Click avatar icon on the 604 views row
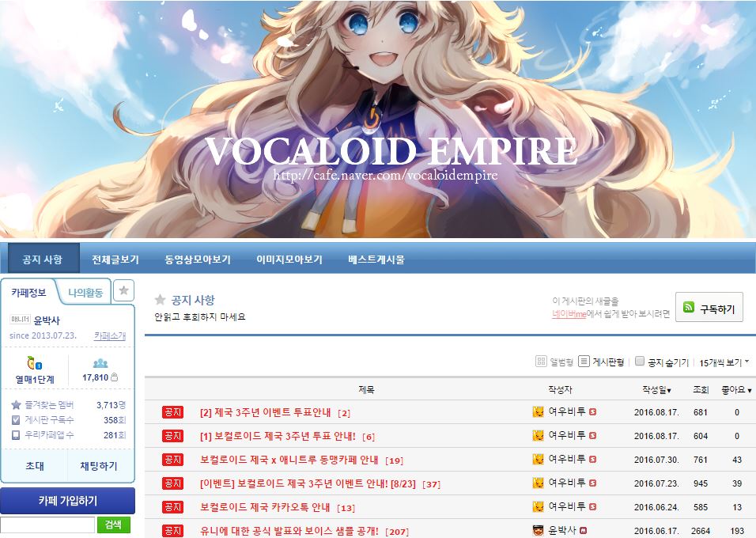 pos(538,435)
